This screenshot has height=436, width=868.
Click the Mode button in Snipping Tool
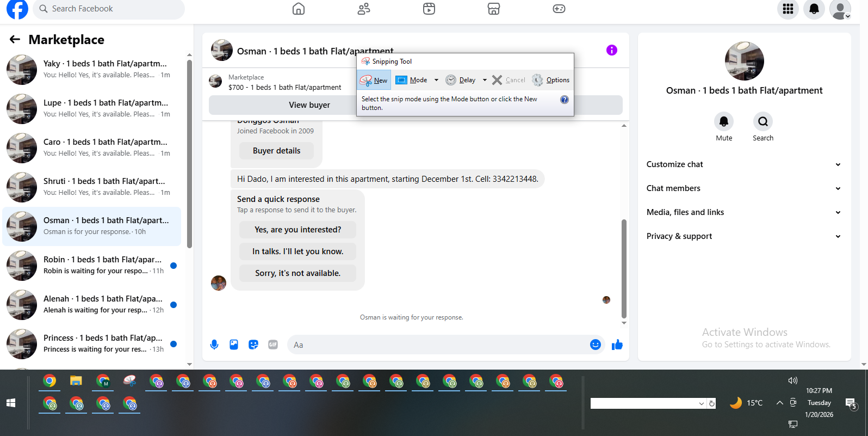[412, 80]
